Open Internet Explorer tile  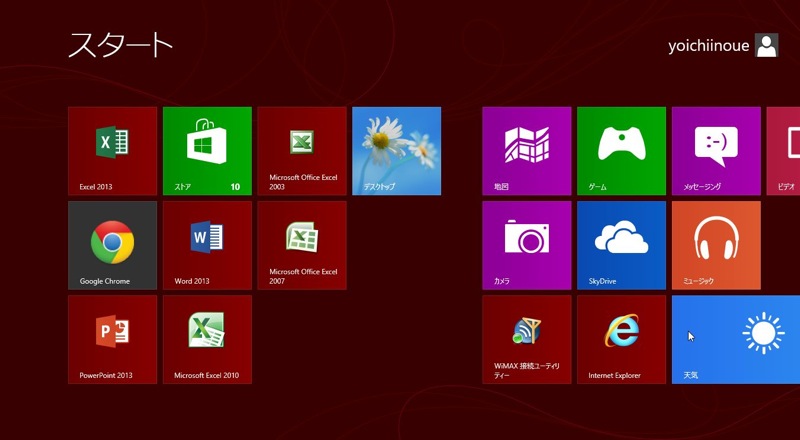(621, 339)
